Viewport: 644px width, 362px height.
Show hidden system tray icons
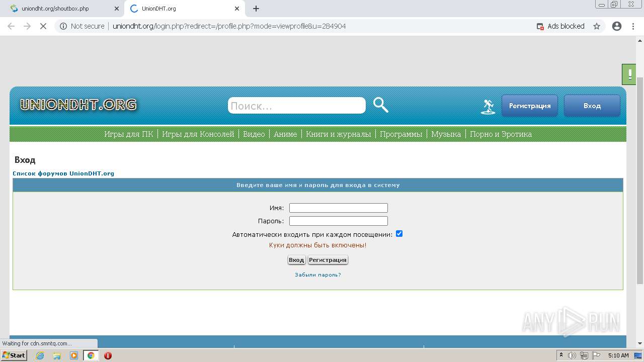click(x=561, y=355)
